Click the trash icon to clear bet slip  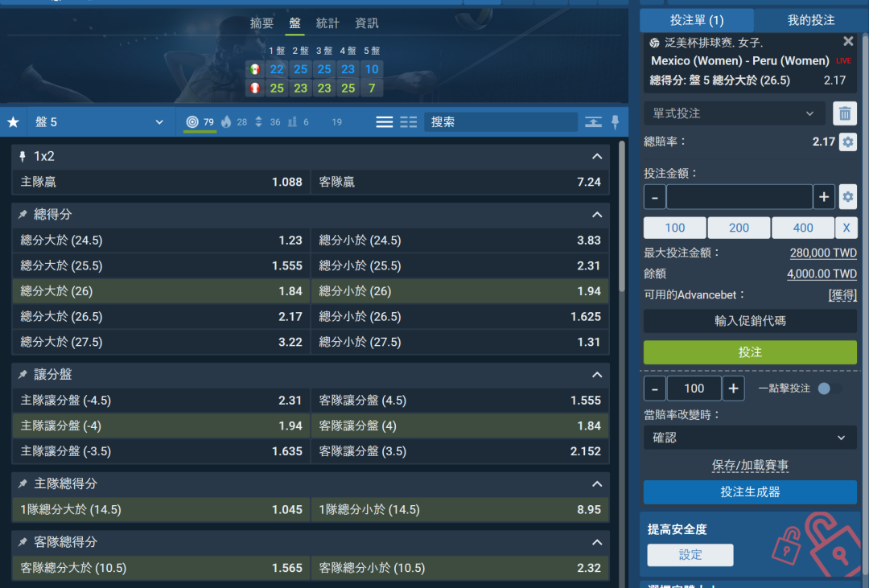(x=844, y=113)
